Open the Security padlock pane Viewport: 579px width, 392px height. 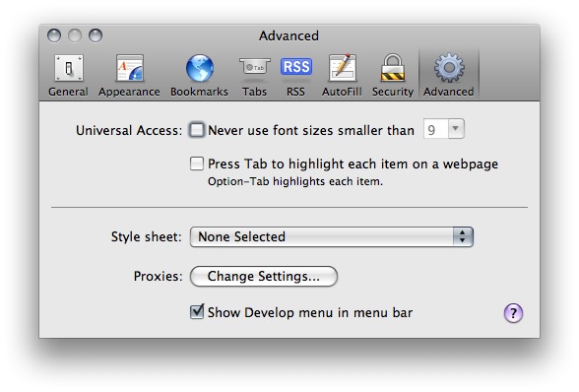click(x=393, y=76)
